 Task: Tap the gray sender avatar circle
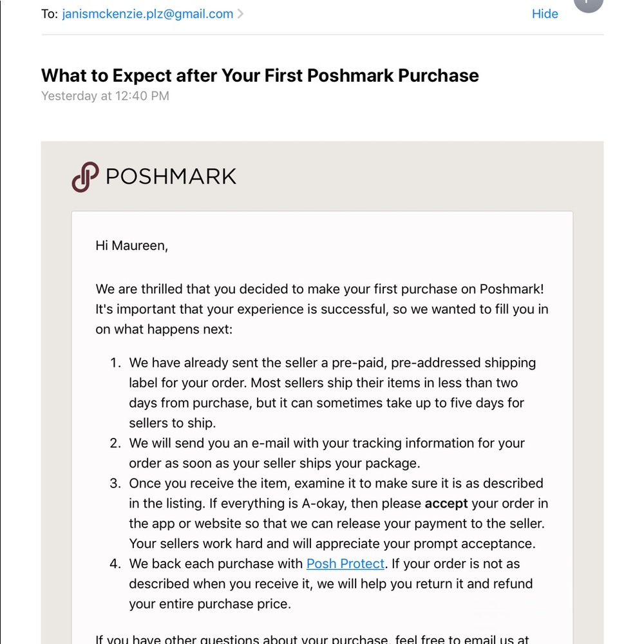point(589,4)
